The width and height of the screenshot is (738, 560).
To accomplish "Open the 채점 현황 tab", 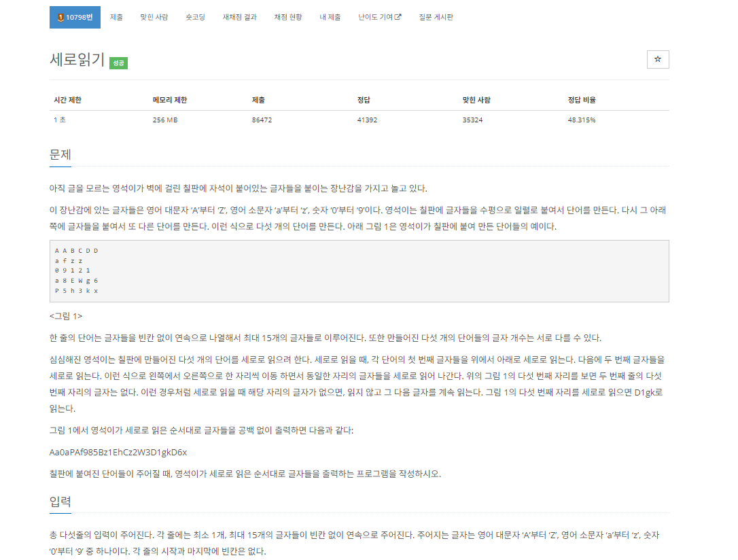I will [288, 18].
